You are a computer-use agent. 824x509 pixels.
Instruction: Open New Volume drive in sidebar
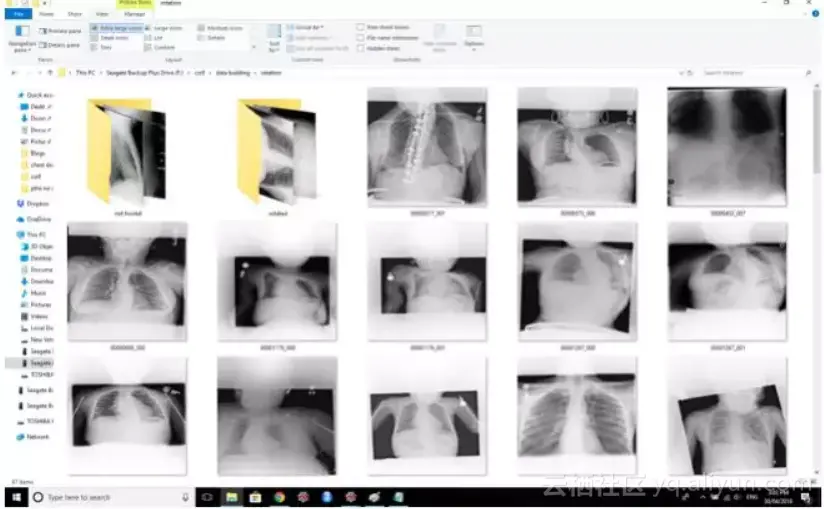pos(36,339)
